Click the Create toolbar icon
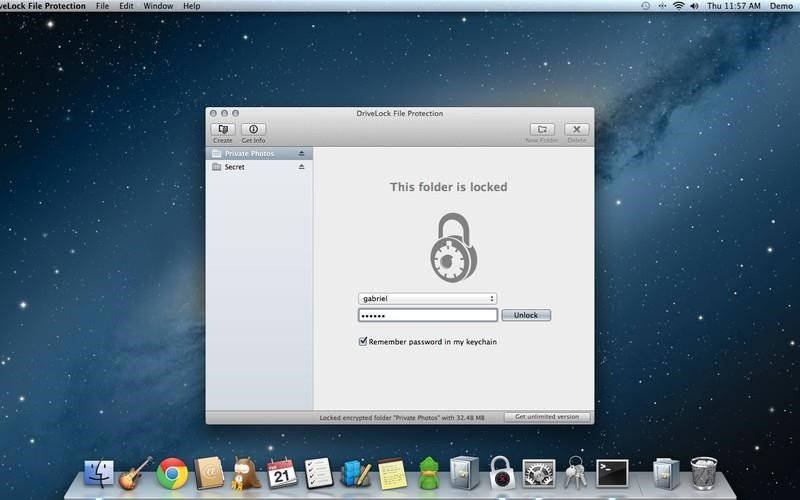 223,130
